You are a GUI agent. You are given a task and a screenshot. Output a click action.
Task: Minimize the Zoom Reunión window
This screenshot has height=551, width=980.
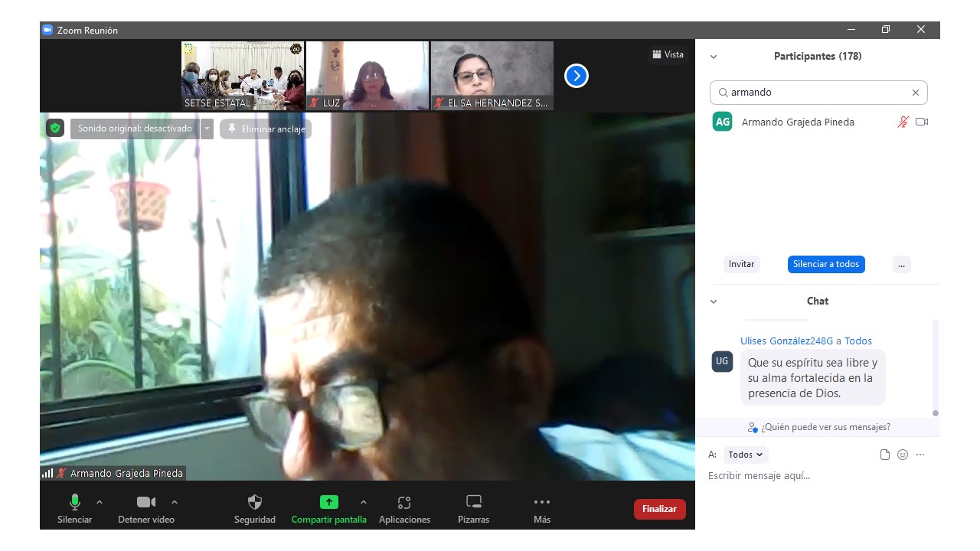click(851, 30)
